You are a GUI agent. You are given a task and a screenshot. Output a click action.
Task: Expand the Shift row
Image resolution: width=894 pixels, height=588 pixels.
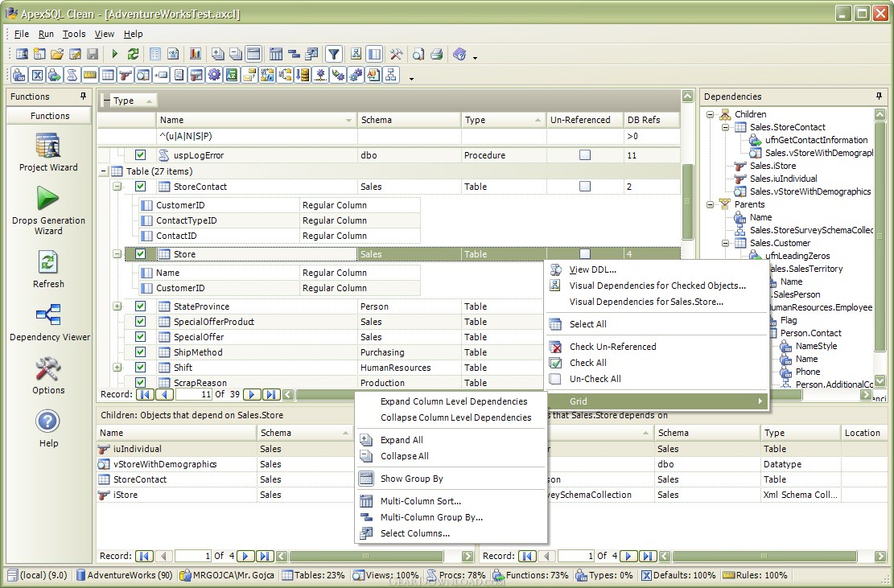pos(117,368)
